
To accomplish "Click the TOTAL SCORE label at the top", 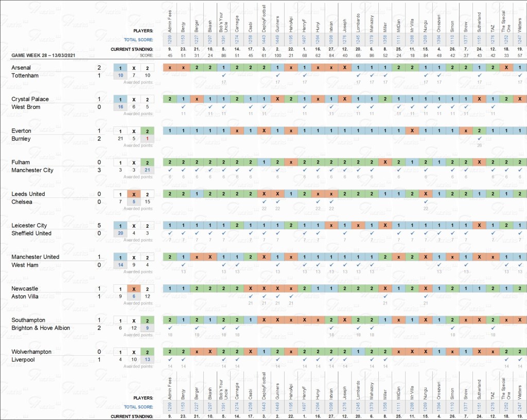I will pyautogui.click(x=138, y=40).
